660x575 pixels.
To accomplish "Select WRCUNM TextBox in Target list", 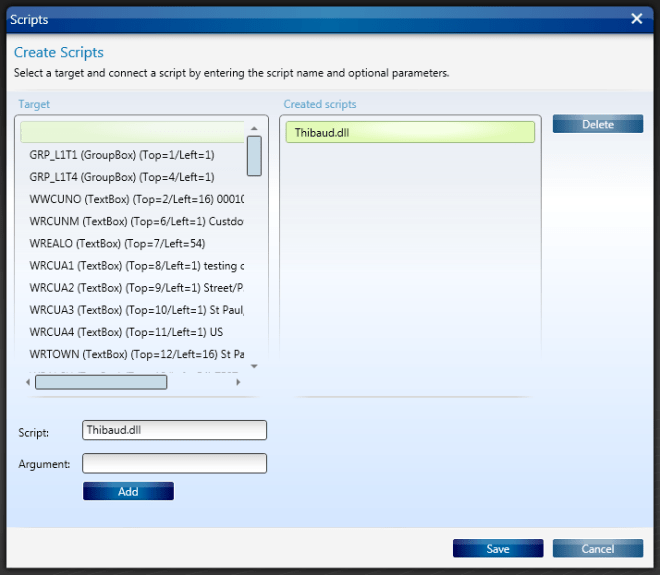I will coord(130,221).
